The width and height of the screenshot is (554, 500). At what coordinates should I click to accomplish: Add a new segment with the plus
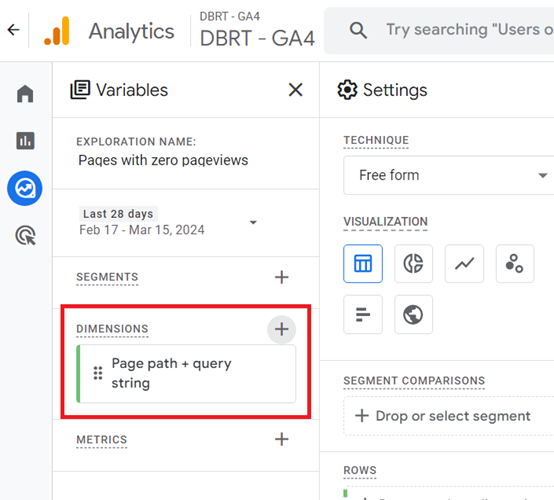click(282, 277)
